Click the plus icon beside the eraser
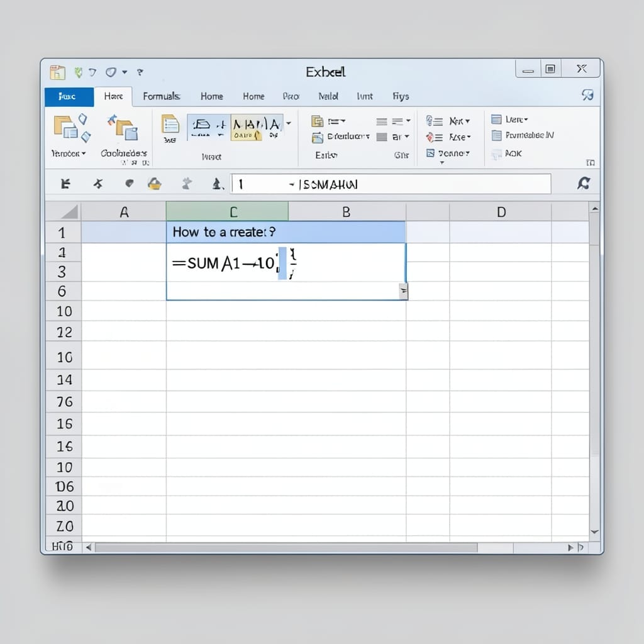 (x=221, y=125)
